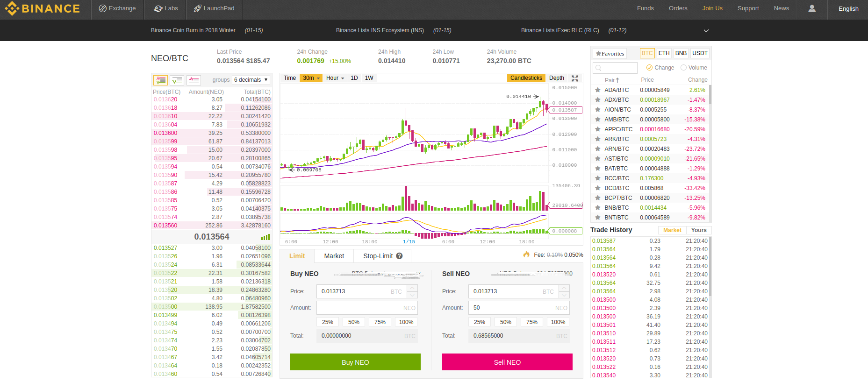Show Market trade history
This screenshot has height=389, width=868.
tap(672, 230)
